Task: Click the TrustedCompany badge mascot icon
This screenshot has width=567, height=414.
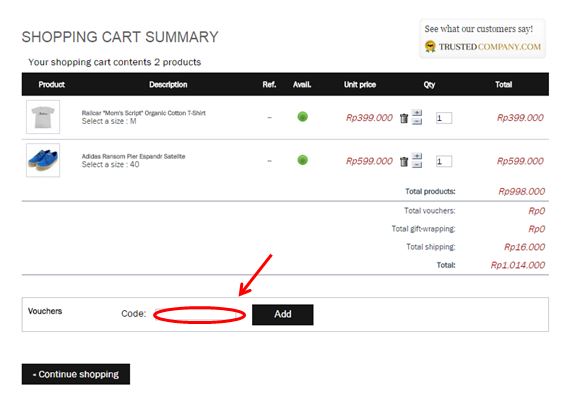Action: click(x=430, y=47)
